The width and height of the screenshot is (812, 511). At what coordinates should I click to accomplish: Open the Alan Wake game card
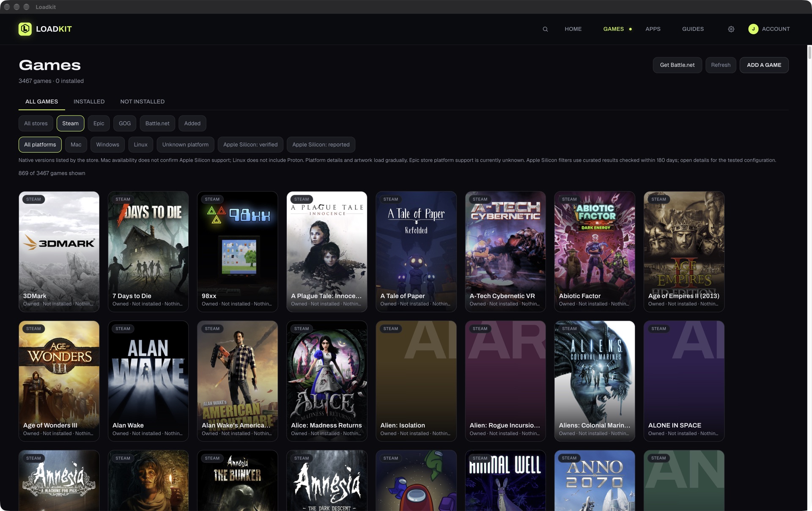tap(148, 381)
